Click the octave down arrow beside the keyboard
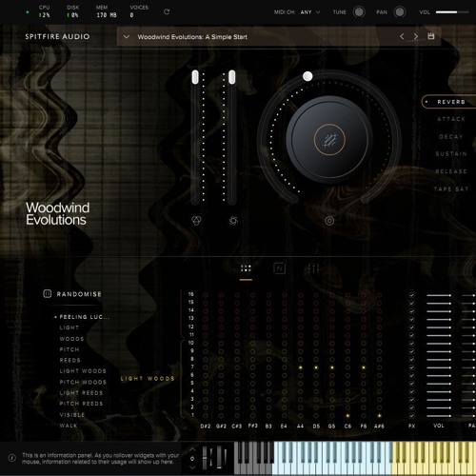The width and height of the screenshot is (476, 476). click(192, 467)
